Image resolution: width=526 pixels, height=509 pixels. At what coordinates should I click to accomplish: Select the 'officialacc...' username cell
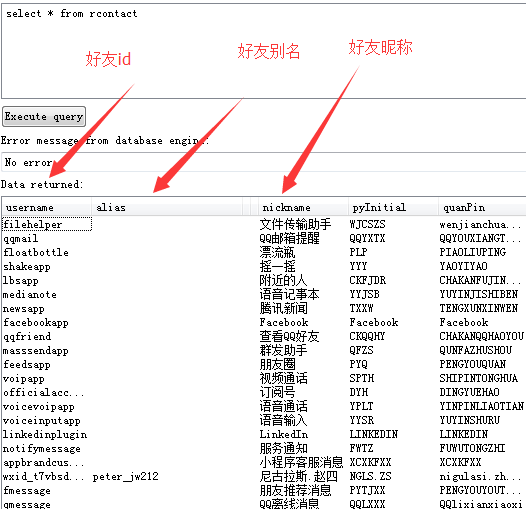(x=47, y=392)
